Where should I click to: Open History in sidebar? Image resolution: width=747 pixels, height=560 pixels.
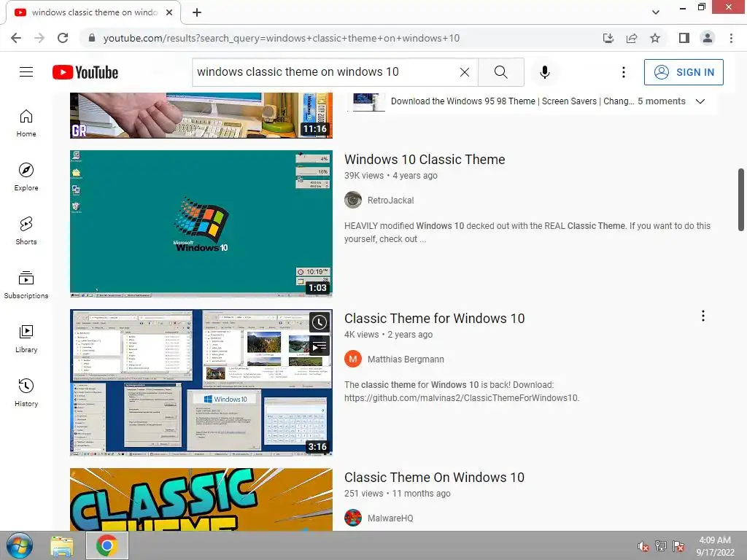tap(26, 392)
